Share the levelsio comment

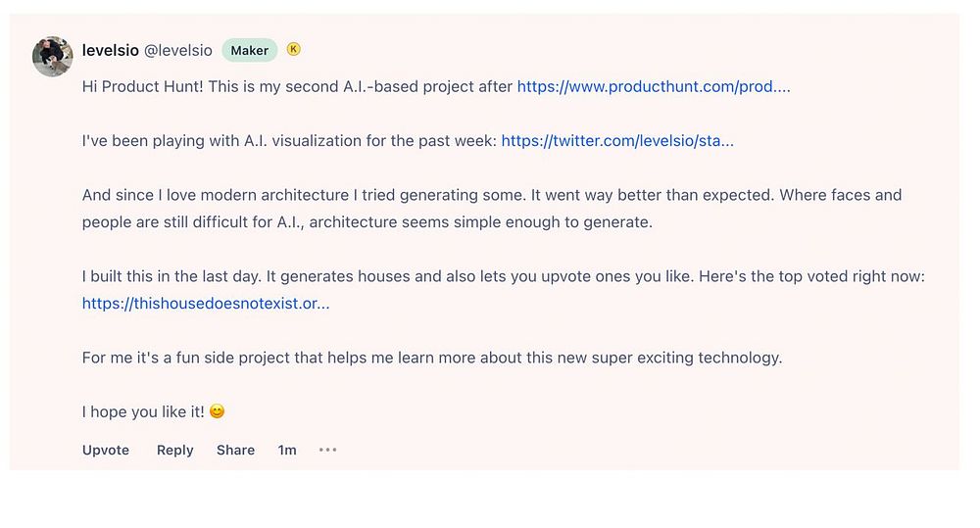235,451
